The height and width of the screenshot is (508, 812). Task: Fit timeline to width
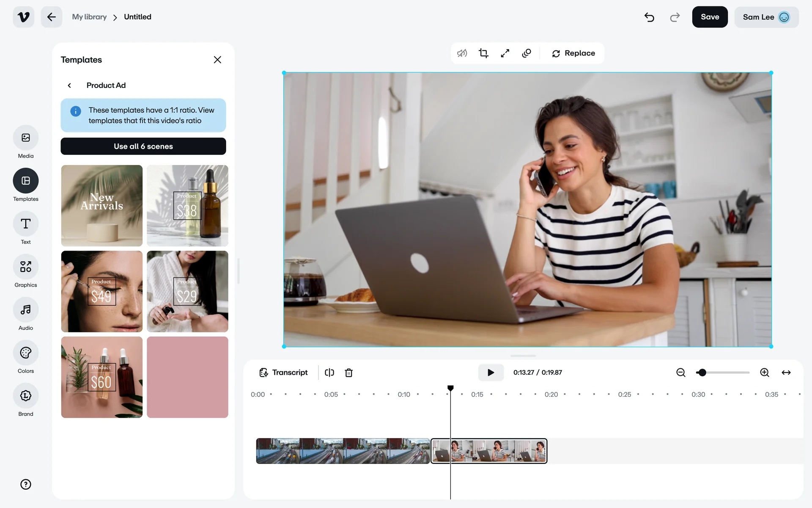[786, 373]
